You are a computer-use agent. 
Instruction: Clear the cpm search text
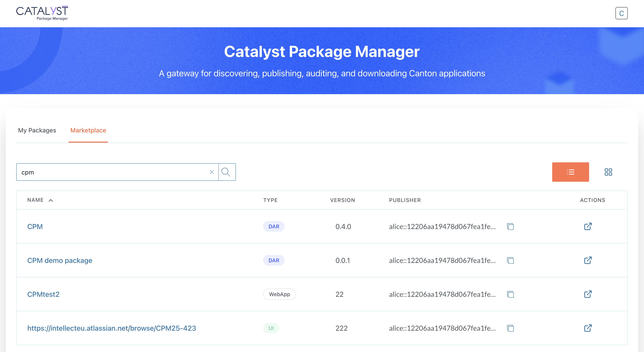pyautogui.click(x=212, y=172)
